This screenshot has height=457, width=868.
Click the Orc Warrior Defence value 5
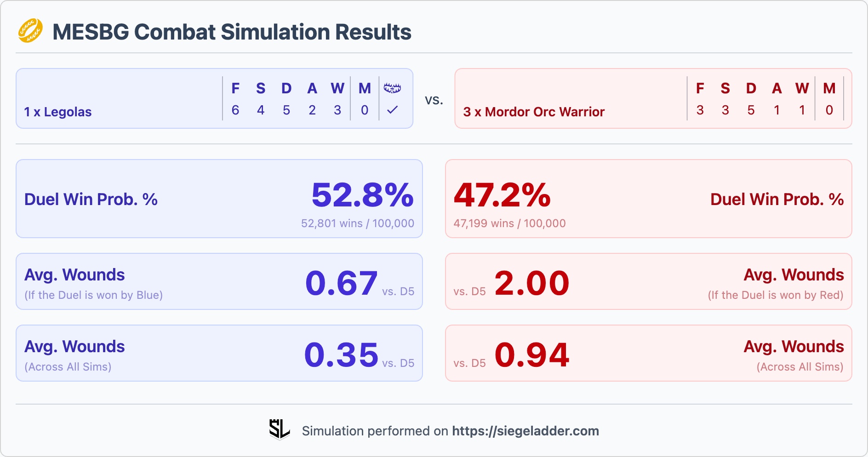(x=751, y=110)
